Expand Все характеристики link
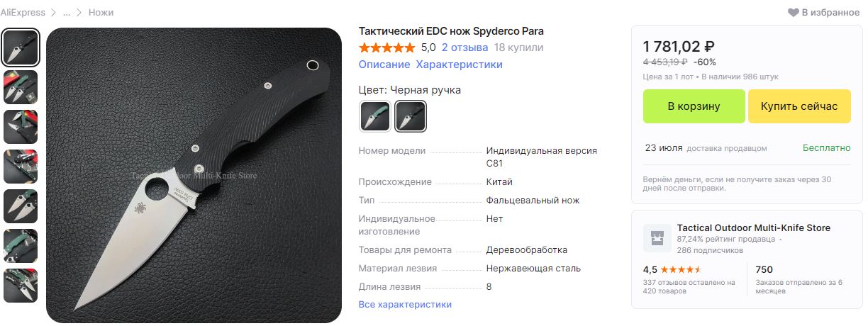The width and height of the screenshot is (868, 326). tap(405, 305)
